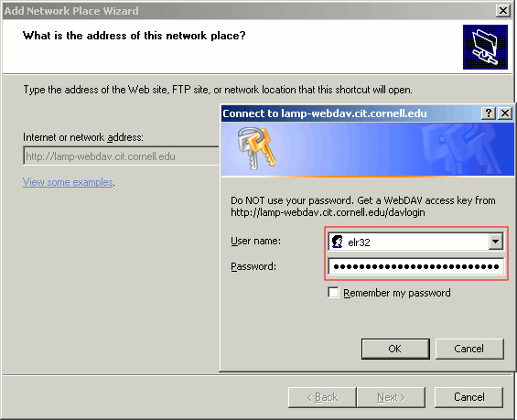The height and width of the screenshot is (420, 517).
Task: Focus the Password field with dots
Action: [415, 266]
